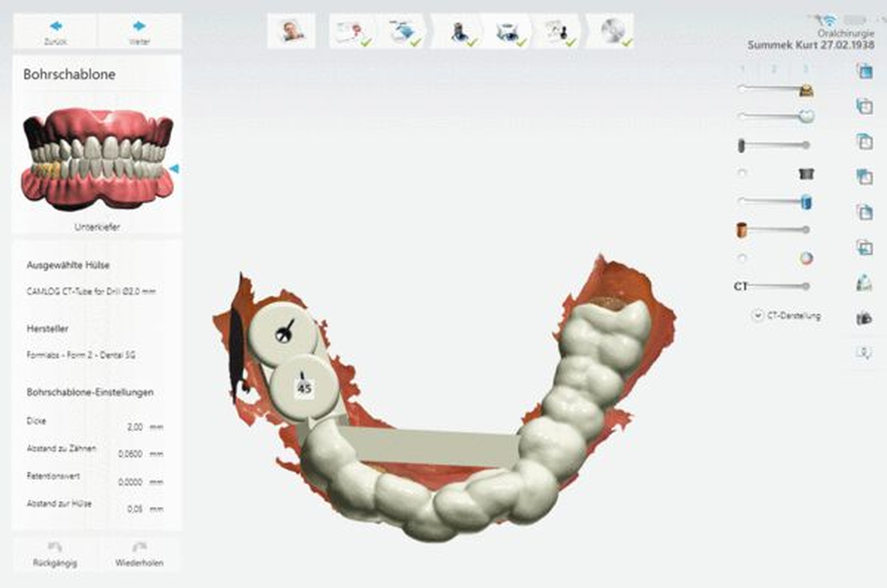Click the first blue view cube icon
887x588 pixels.
click(x=864, y=71)
